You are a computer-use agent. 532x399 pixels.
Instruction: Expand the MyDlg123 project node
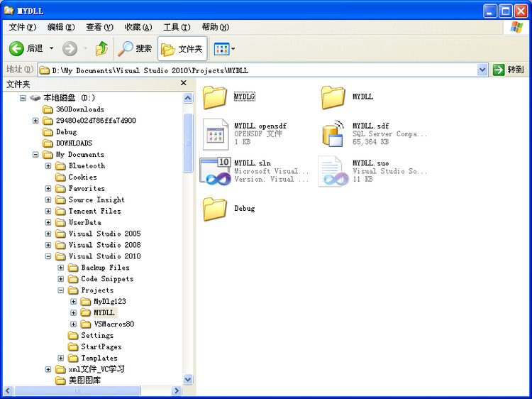(73, 302)
